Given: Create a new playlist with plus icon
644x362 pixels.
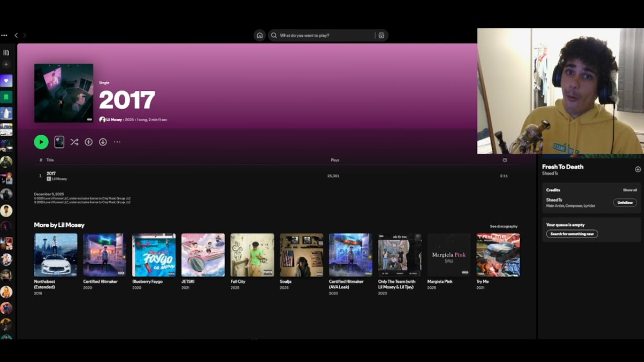Looking at the screenshot, I should click(6, 64).
